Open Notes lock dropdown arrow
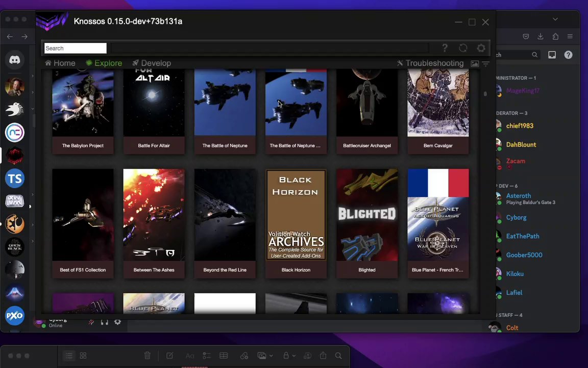 click(294, 356)
